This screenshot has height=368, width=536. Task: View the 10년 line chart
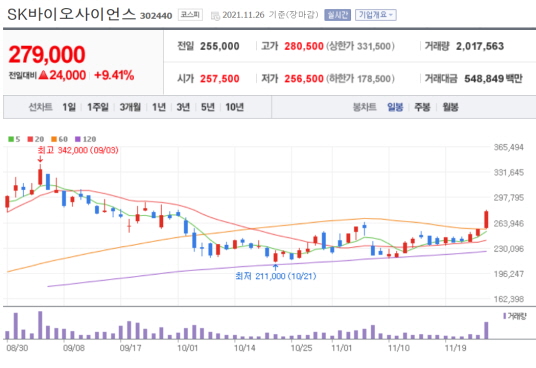click(234, 107)
